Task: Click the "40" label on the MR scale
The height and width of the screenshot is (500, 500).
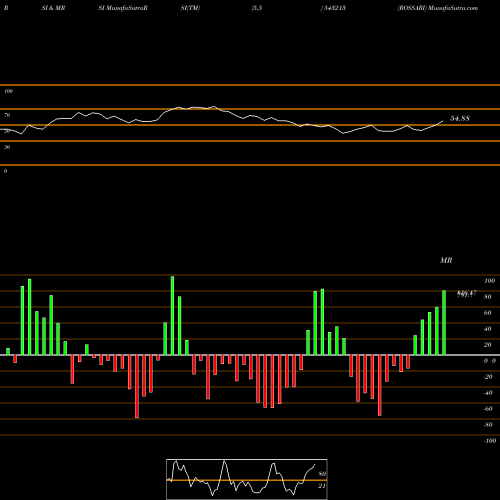Action: tap(488, 329)
